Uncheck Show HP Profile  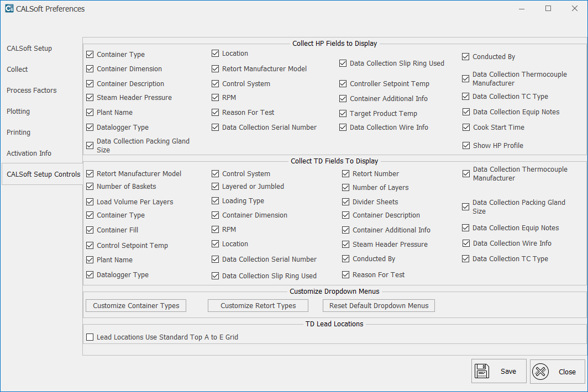pos(466,145)
